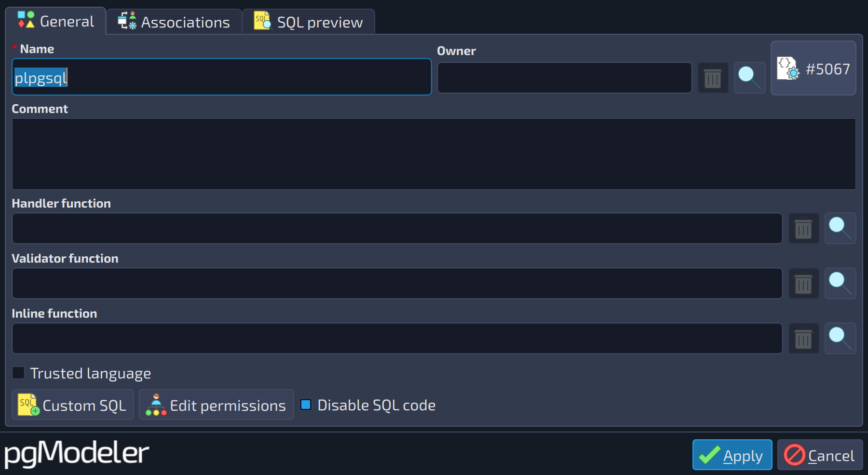The height and width of the screenshot is (475, 868).
Task: Focus the Comment text area
Action: tap(434, 154)
